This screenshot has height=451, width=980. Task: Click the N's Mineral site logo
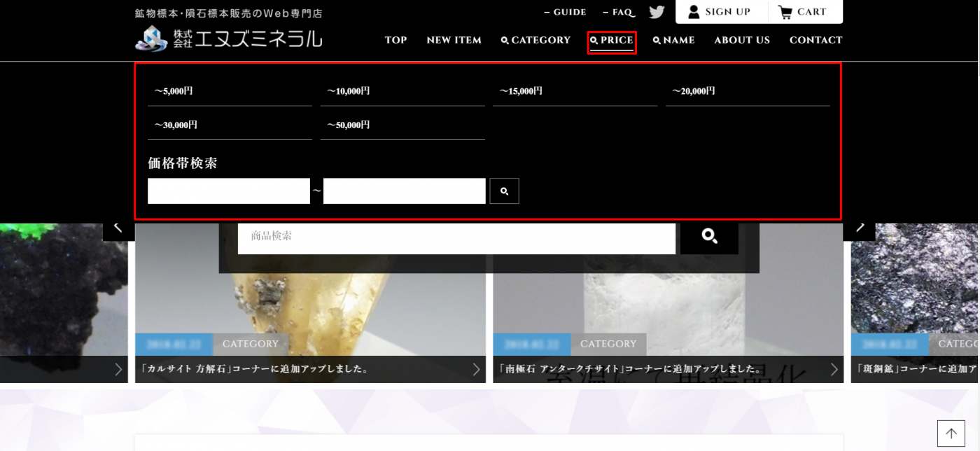(229, 38)
